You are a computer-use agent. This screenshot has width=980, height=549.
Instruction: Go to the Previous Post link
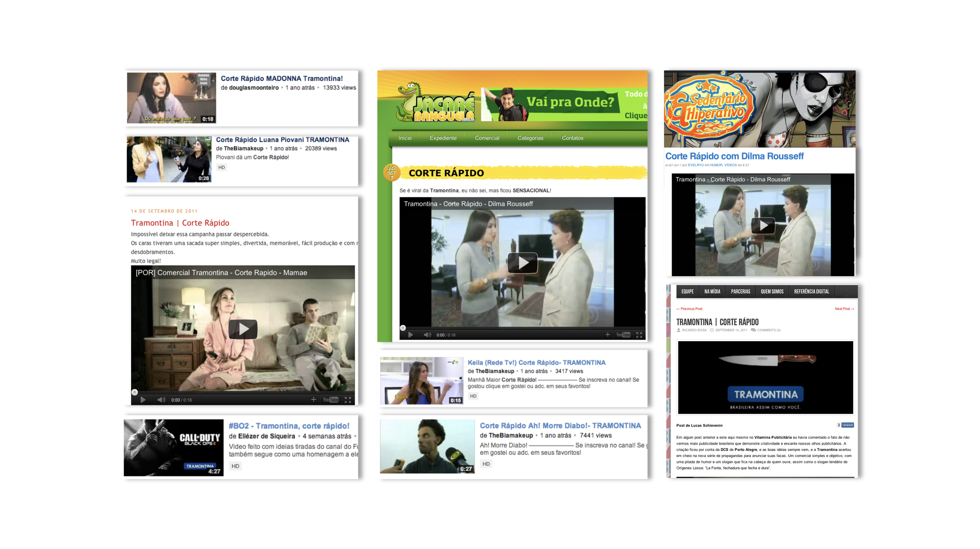(x=689, y=309)
